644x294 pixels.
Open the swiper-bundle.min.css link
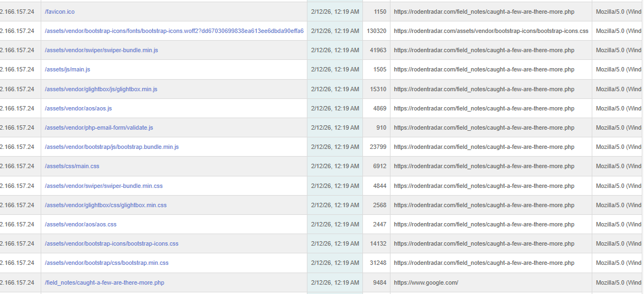click(103, 186)
